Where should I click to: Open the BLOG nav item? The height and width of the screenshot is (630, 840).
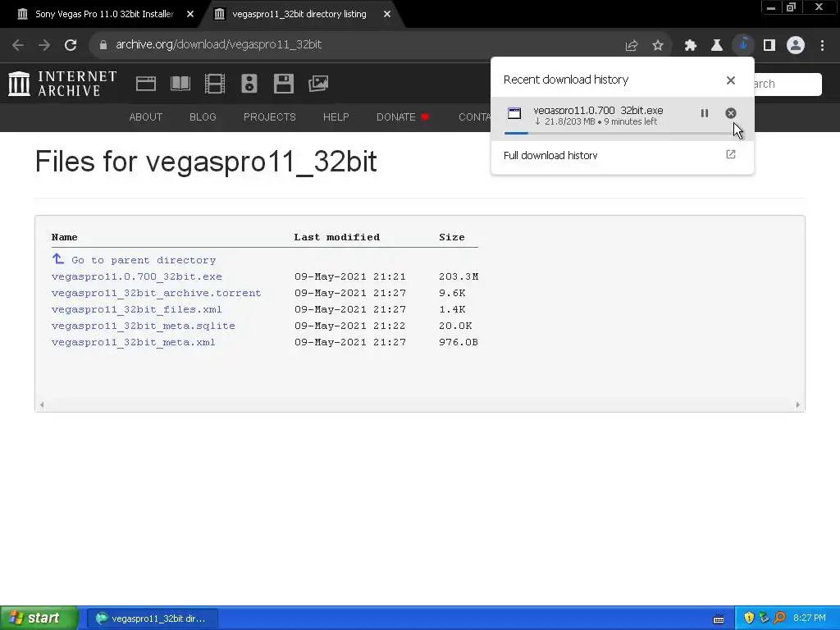click(x=203, y=116)
